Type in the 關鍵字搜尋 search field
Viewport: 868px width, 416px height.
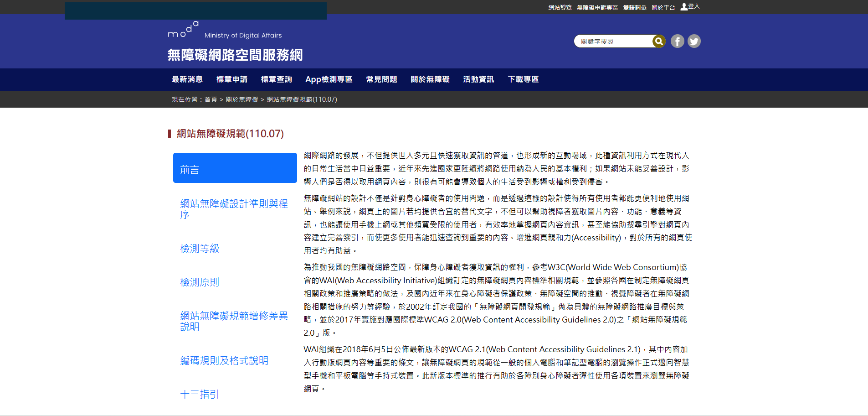click(x=613, y=42)
